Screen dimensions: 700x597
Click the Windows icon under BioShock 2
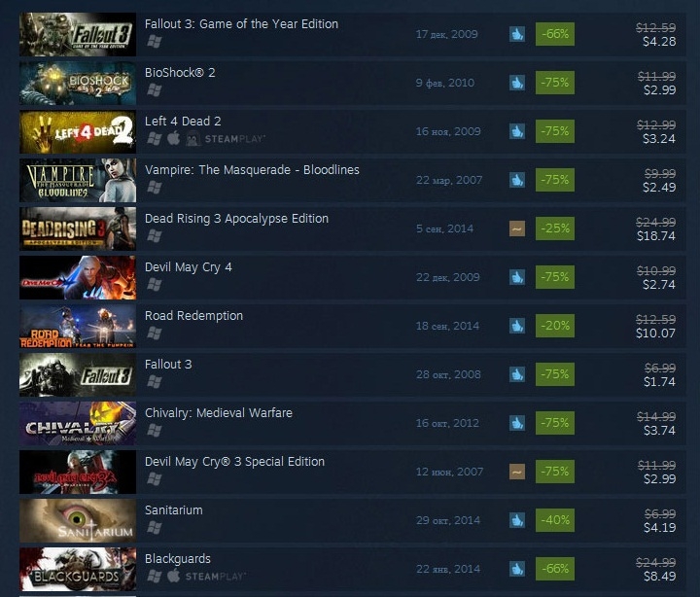(x=155, y=90)
